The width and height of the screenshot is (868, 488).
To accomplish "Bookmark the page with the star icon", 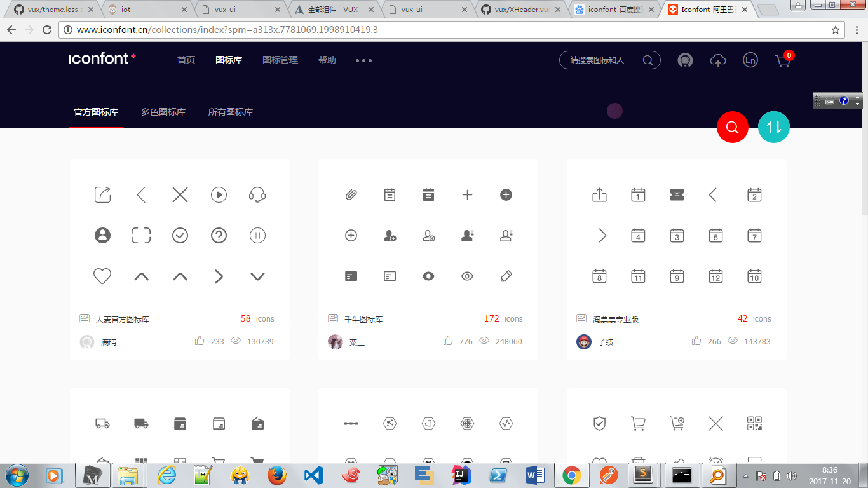I will [836, 30].
